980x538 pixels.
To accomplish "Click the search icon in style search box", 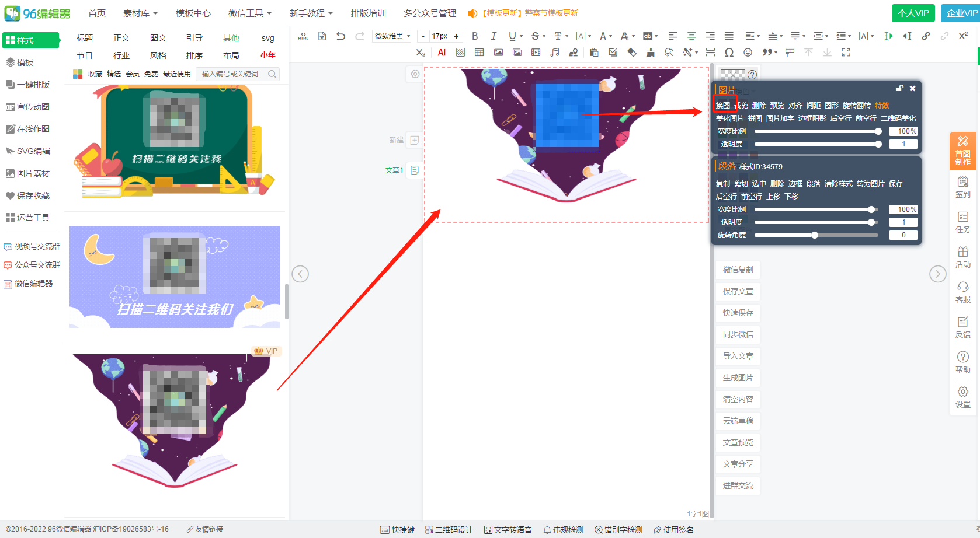I will point(272,74).
